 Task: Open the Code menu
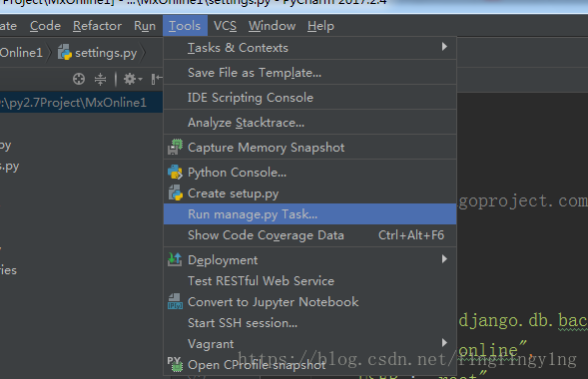45,26
